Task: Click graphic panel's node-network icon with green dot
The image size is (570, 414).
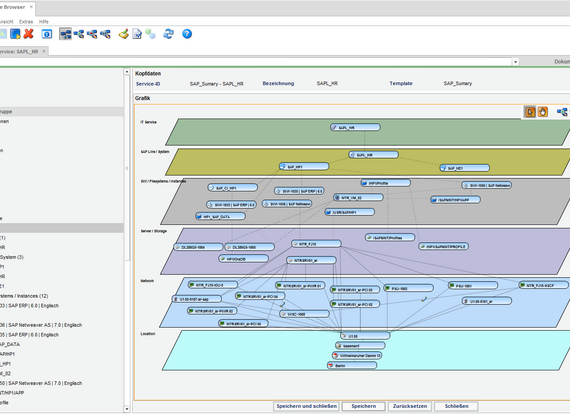Action: point(562,112)
